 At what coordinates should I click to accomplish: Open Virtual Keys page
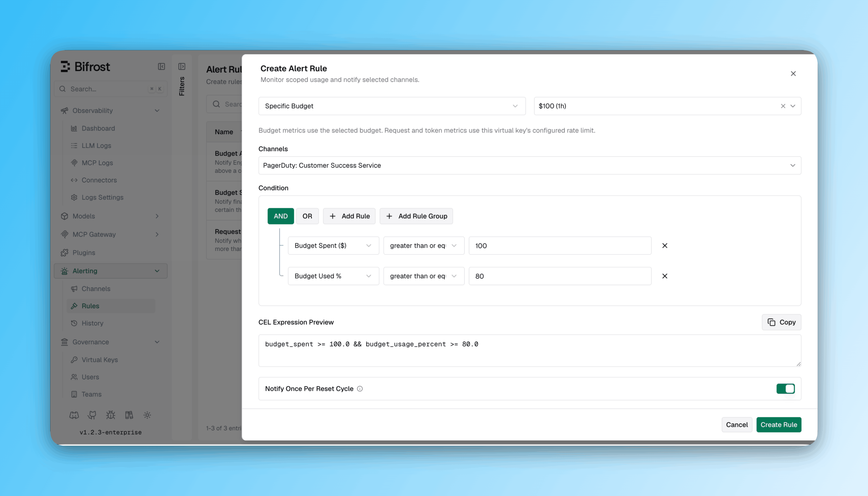coord(99,360)
